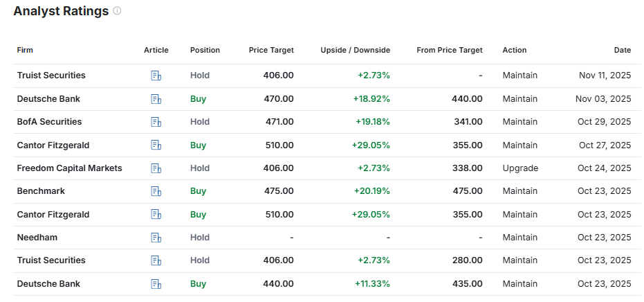Viewport: 644px width, 302px height.
Task: Open article icon for Cantor Fitzgerald Oct 23 row
Action: (x=156, y=215)
